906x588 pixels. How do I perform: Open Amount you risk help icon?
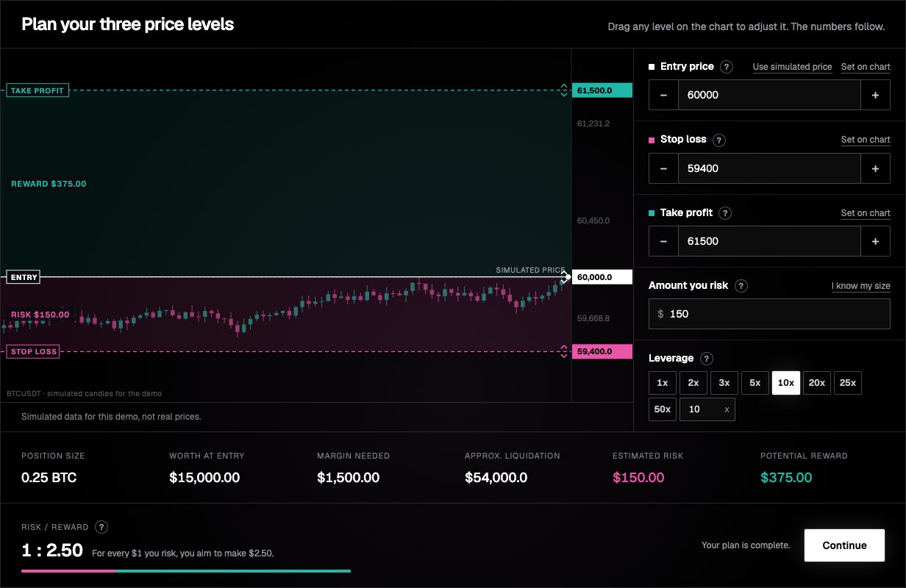(x=741, y=286)
